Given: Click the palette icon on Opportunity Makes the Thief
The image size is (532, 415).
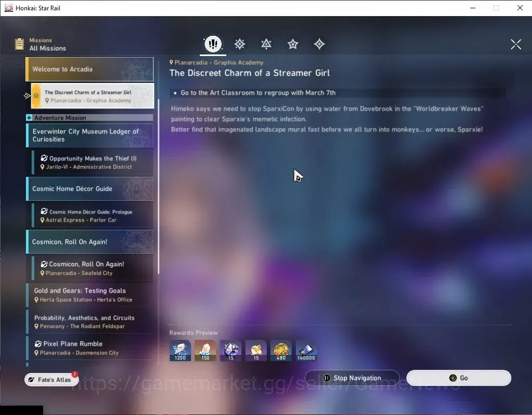Looking at the screenshot, I should (44, 158).
